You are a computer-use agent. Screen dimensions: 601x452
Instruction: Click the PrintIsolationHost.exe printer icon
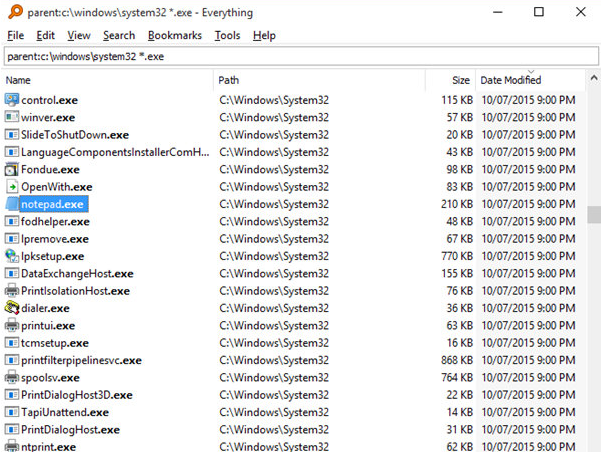[11, 291]
